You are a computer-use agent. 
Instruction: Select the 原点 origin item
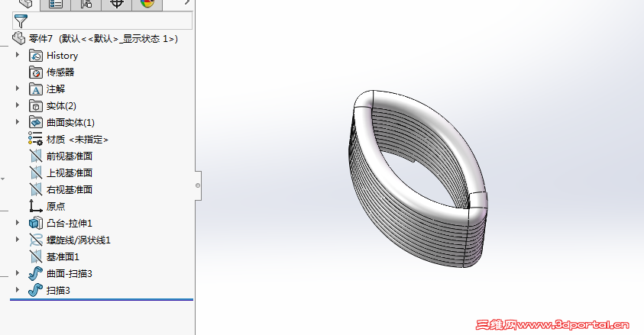pyautogui.click(x=56, y=207)
